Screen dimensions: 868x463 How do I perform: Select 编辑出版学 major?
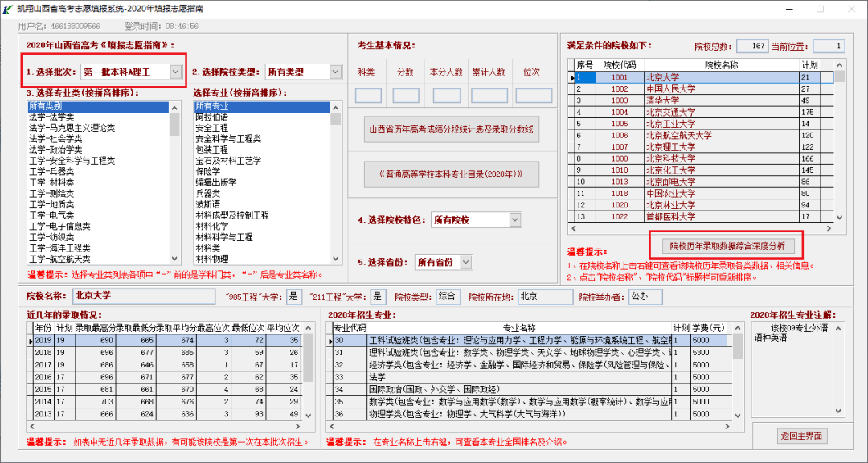262,182
